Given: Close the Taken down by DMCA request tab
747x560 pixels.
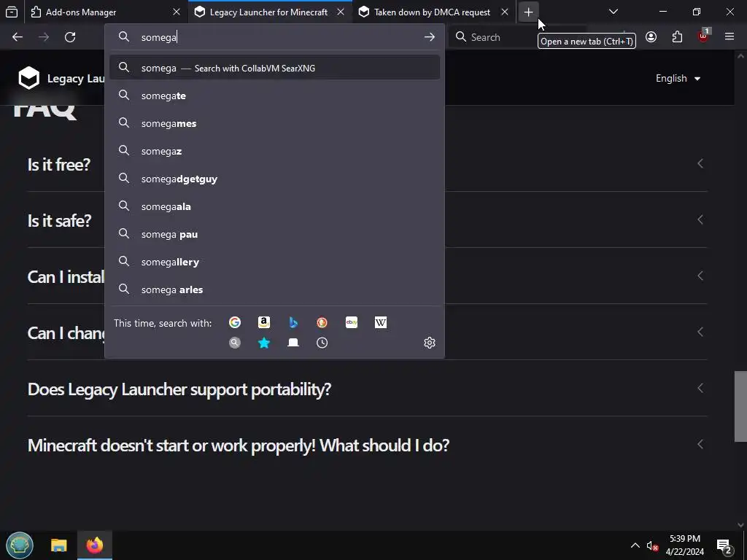Looking at the screenshot, I should pos(505,12).
